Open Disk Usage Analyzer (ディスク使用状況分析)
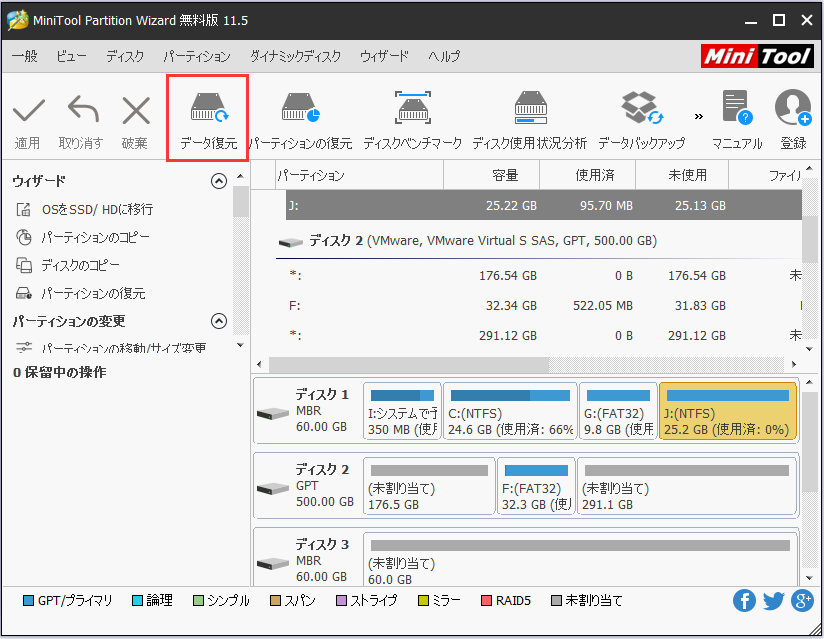 coord(530,120)
